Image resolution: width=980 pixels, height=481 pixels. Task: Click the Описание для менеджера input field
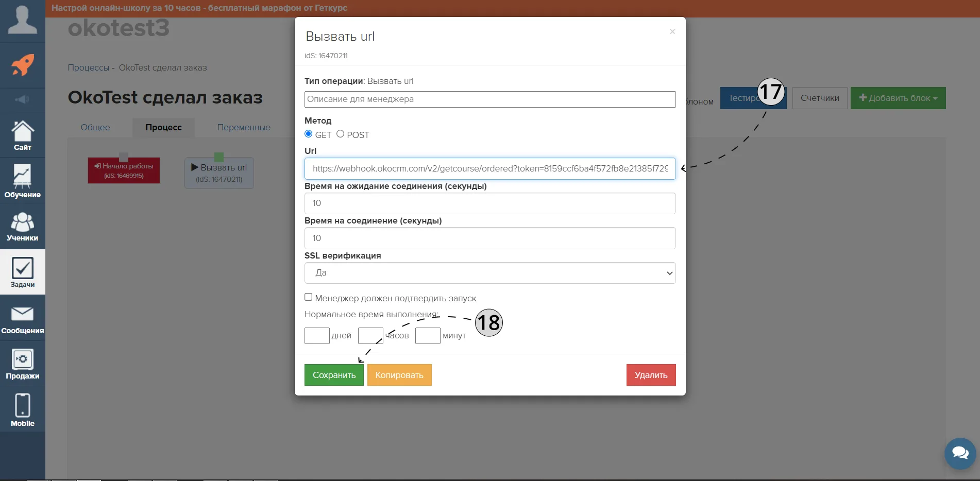tap(490, 99)
